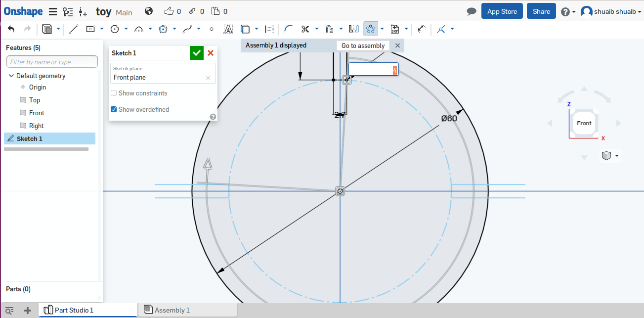Screen dimensions: 644x318
Task: Undo the last action
Action: (11, 29)
